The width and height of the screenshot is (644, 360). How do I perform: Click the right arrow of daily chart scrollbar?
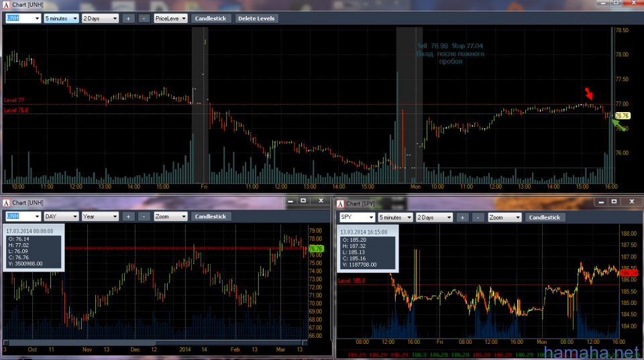(x=305, y=343)
